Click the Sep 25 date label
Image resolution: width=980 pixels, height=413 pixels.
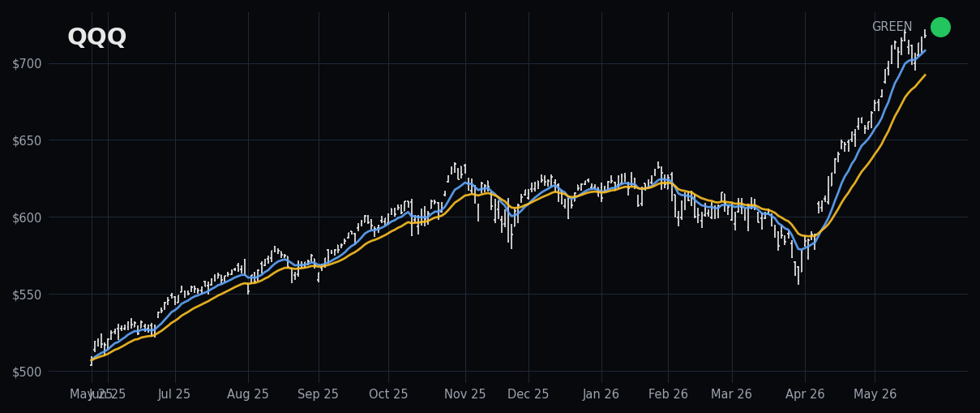coord(319,394)
